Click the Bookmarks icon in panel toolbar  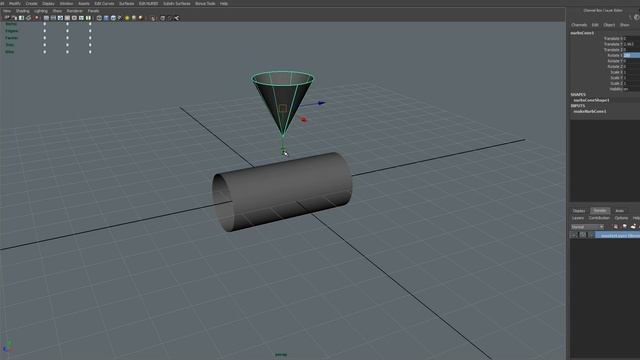click(x=22, y=18)
